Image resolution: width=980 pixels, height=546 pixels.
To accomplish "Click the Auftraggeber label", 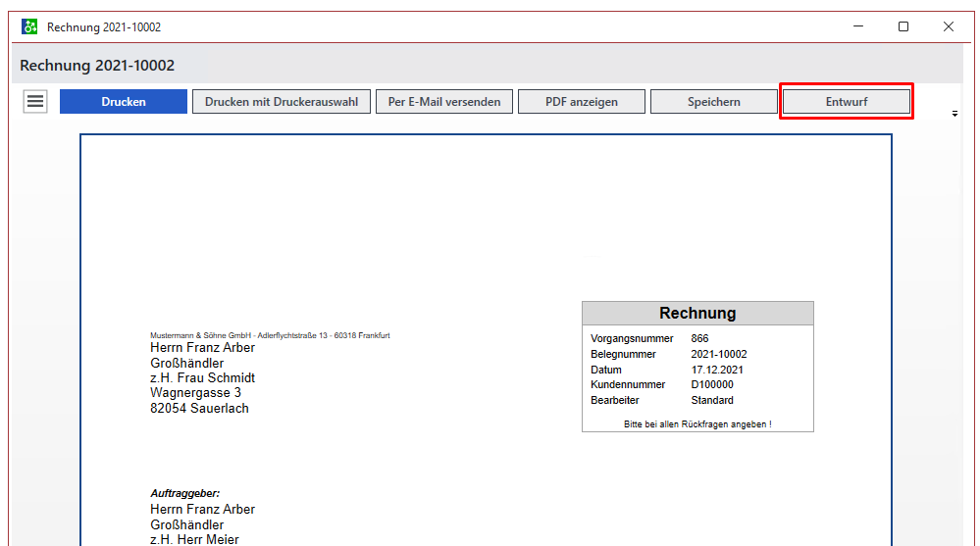I will [184, 493].
